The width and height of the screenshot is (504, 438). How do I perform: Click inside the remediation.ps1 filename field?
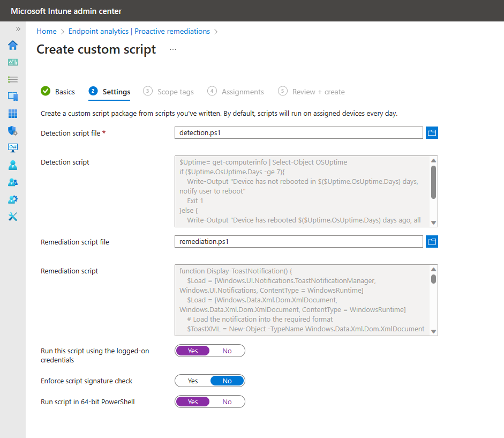[298, 241]
